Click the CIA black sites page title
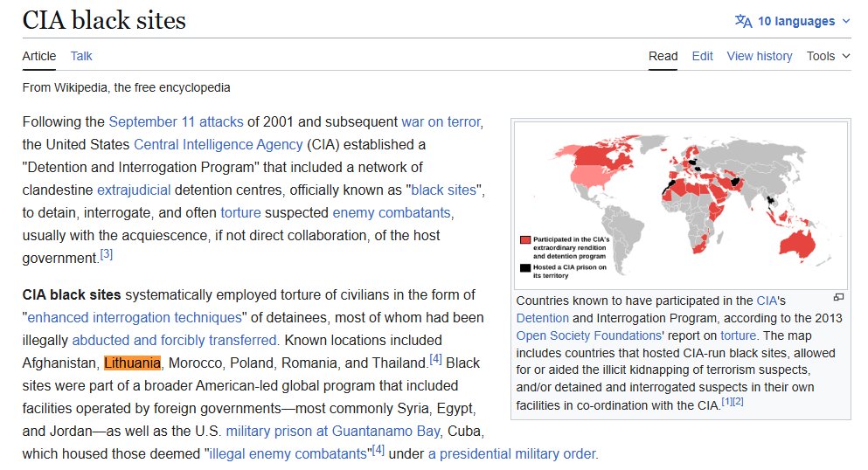 (104, 20)
